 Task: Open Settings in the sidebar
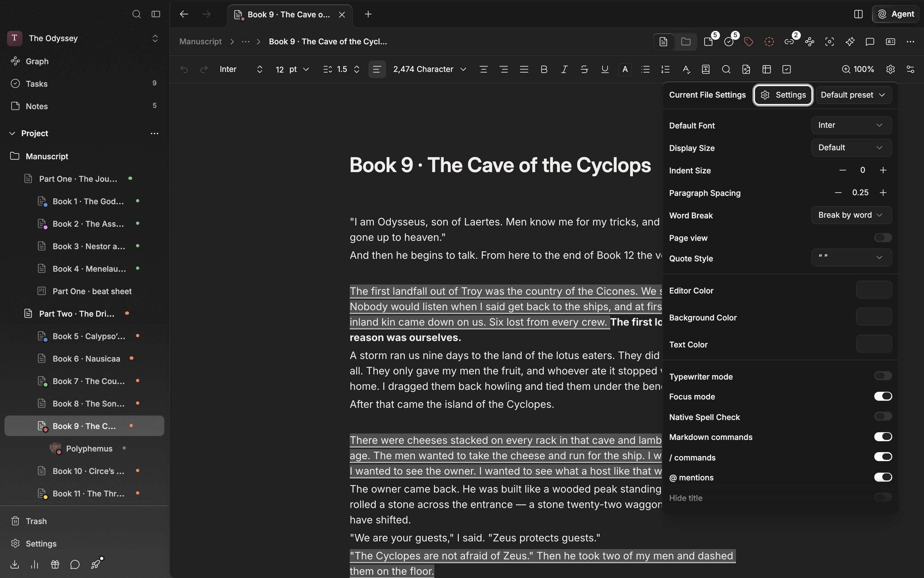tap(41, 544)
